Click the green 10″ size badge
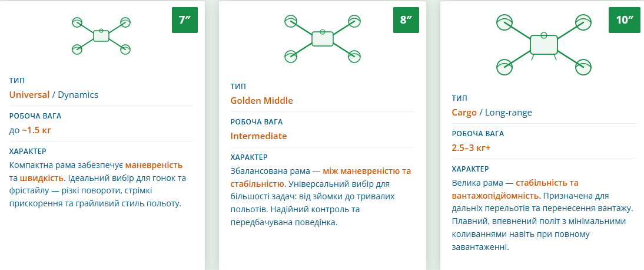644x270 pixels. pyautogui.click(x=624, y=20)
